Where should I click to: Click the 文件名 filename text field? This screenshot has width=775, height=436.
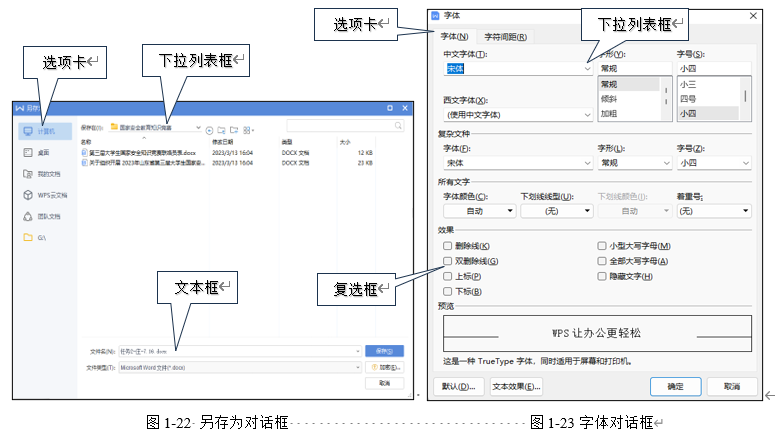tap(240, 351)
